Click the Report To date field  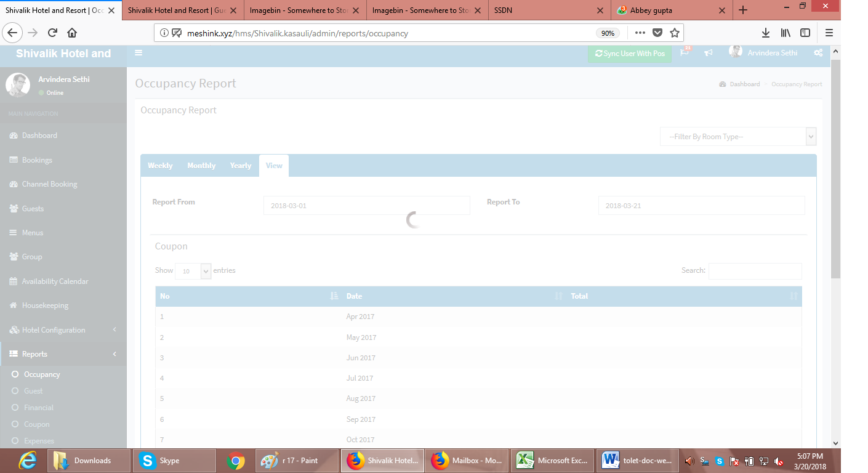click(701, 205)
